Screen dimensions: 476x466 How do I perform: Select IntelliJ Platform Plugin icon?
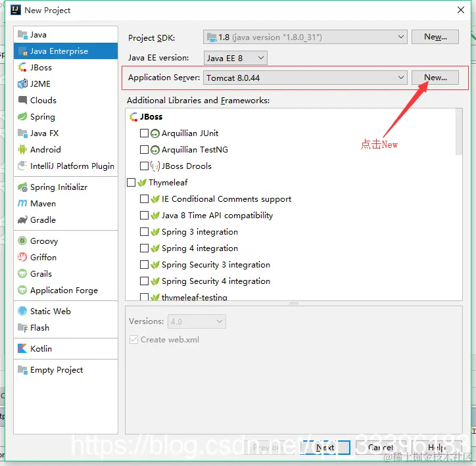coord(22,166)
